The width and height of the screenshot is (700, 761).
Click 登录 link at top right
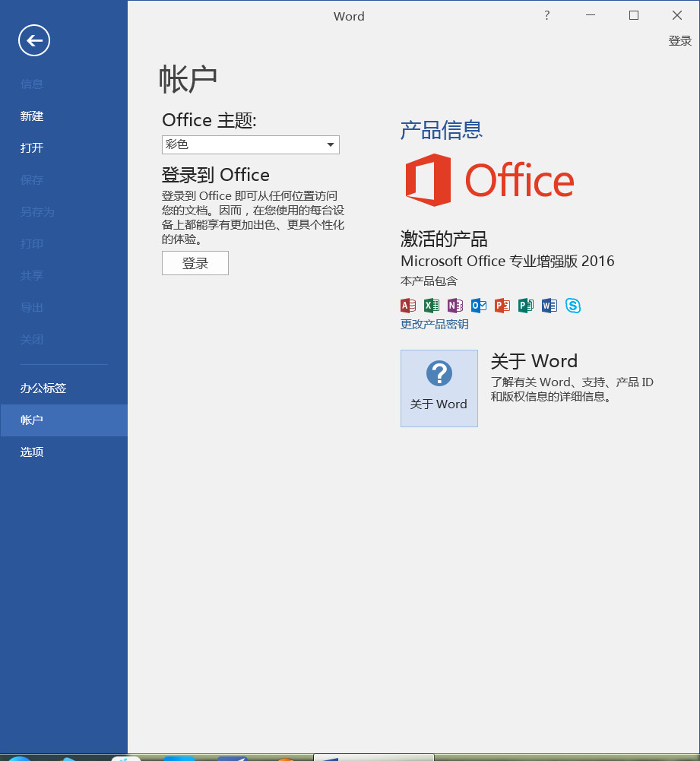679,41
